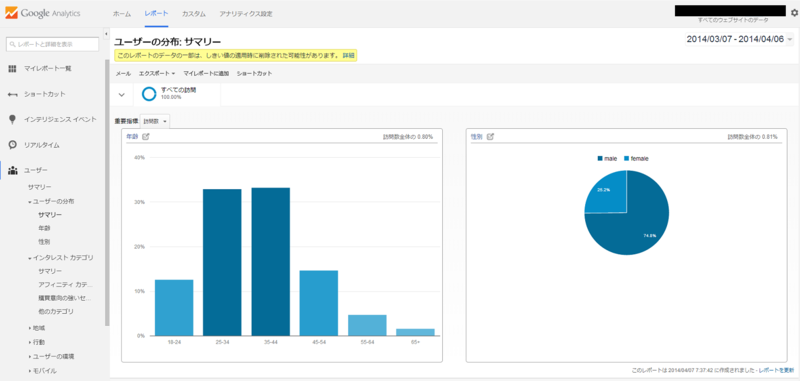Click the ユーザー people icon
The image size is (800, 381).
tap(13, 170)
